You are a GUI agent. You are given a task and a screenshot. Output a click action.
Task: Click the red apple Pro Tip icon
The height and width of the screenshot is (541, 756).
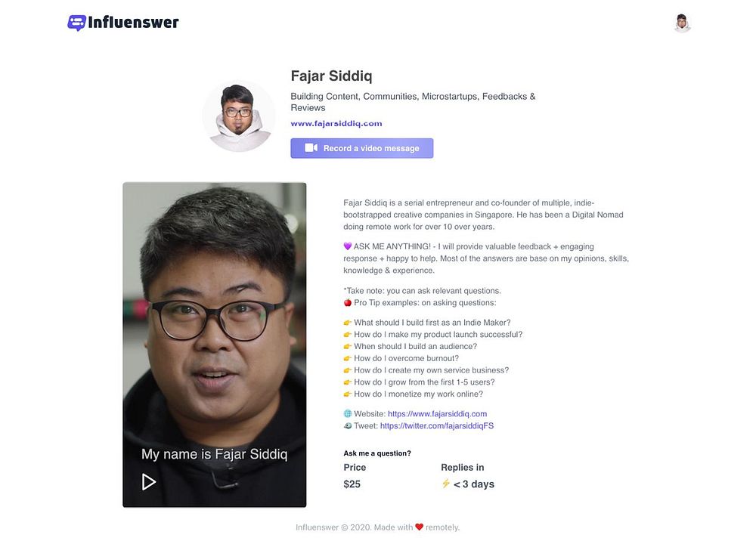click(x=348, y=302)
